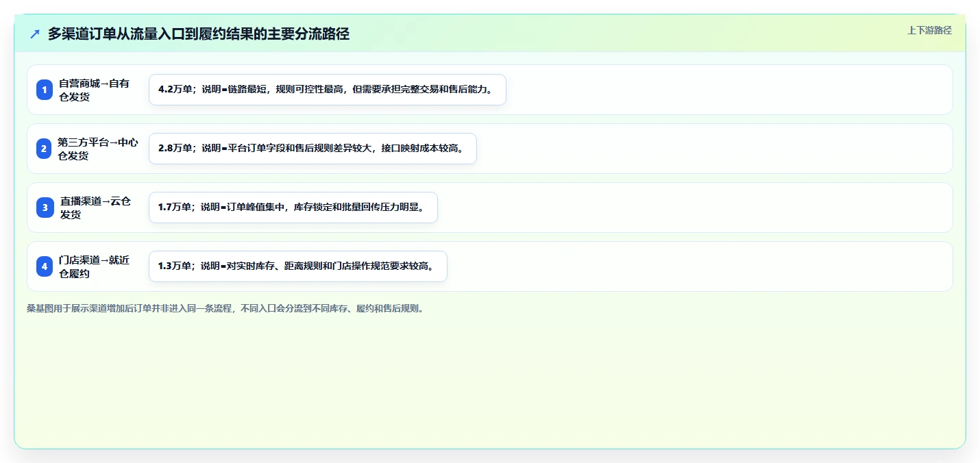
Task: Click the number 1 badge for 自营商城
Action: (x=45, y=90)
